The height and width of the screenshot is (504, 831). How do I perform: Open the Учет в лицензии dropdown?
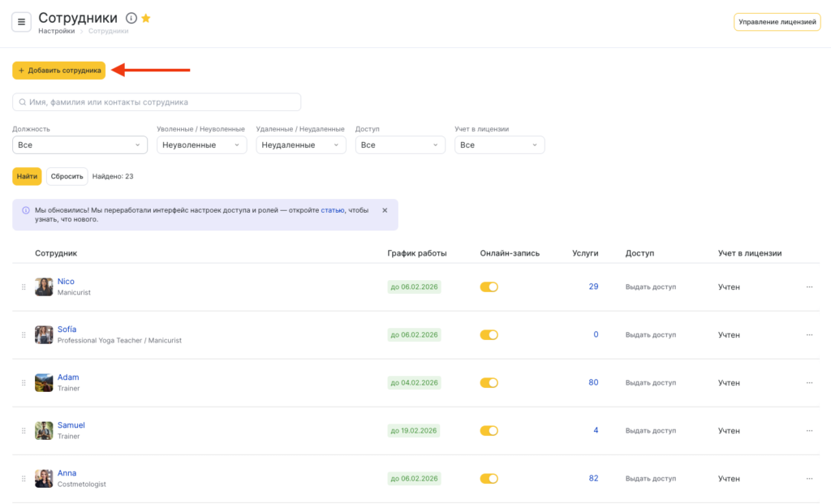point(499,144)
